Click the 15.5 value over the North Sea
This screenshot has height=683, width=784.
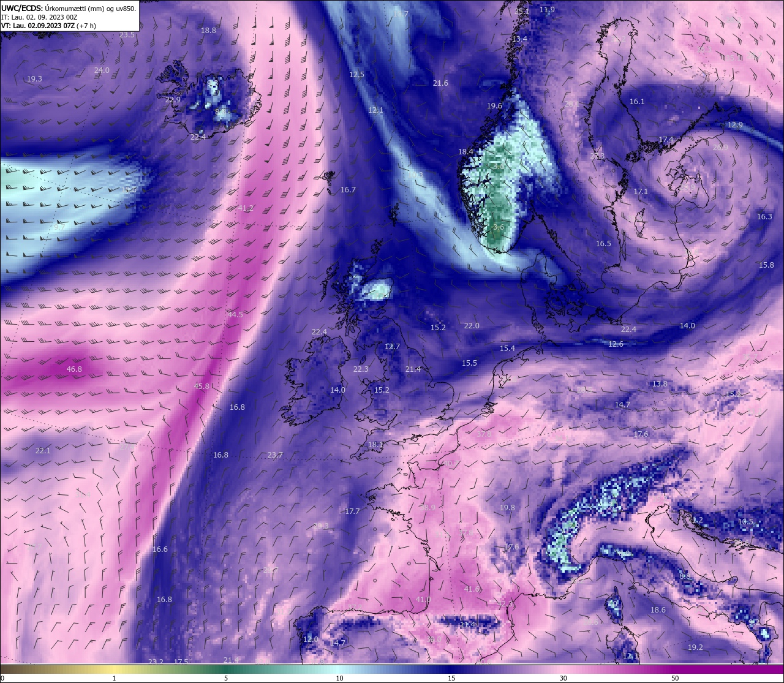pos(469,363)
